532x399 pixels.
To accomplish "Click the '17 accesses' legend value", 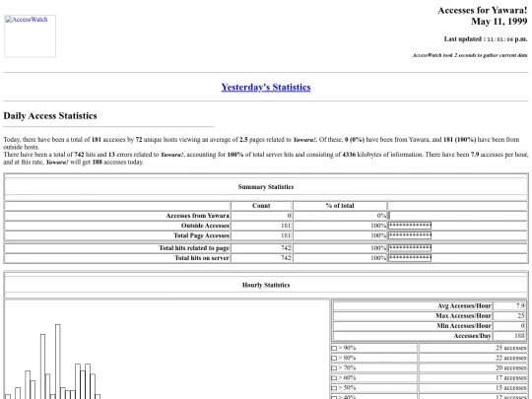I will pyautogui.click(x=511, y=378).
